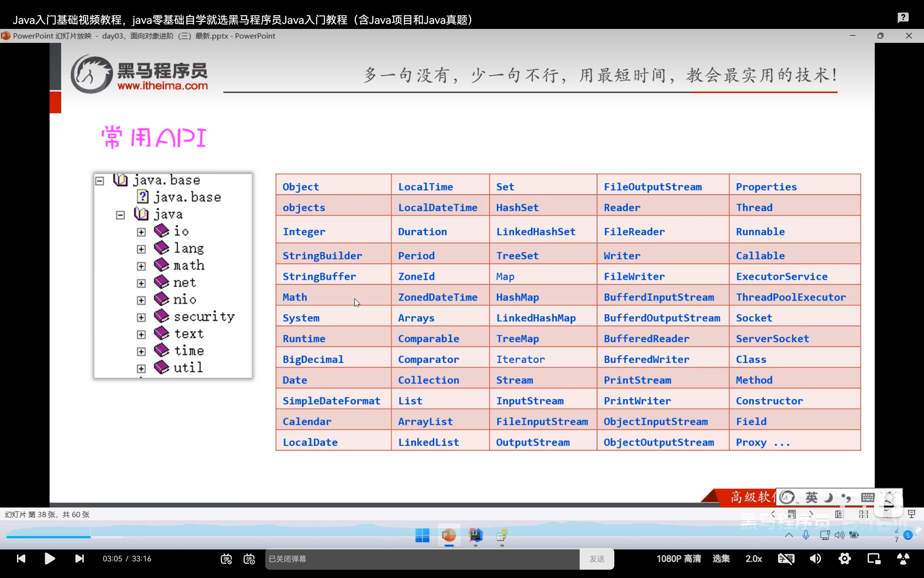Show hidden tray icons chevron

(x=789, y=535)
